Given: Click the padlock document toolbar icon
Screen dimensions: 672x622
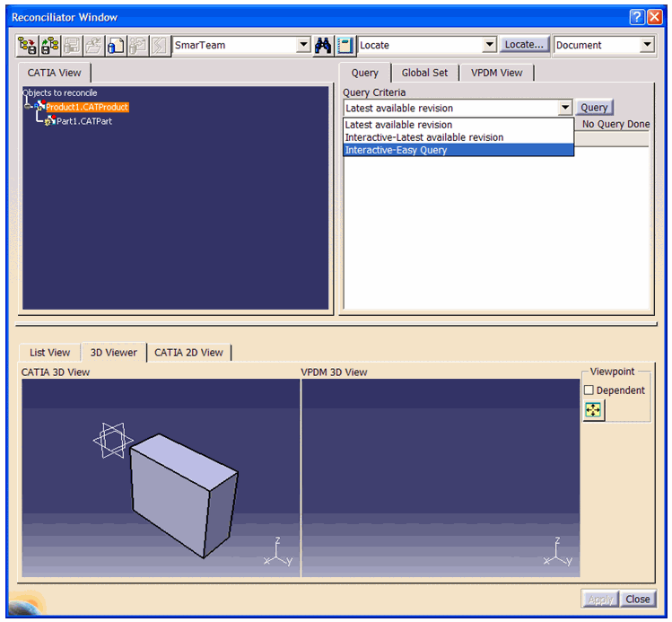Looking at the screenshot, I should [x=116, y=45].
